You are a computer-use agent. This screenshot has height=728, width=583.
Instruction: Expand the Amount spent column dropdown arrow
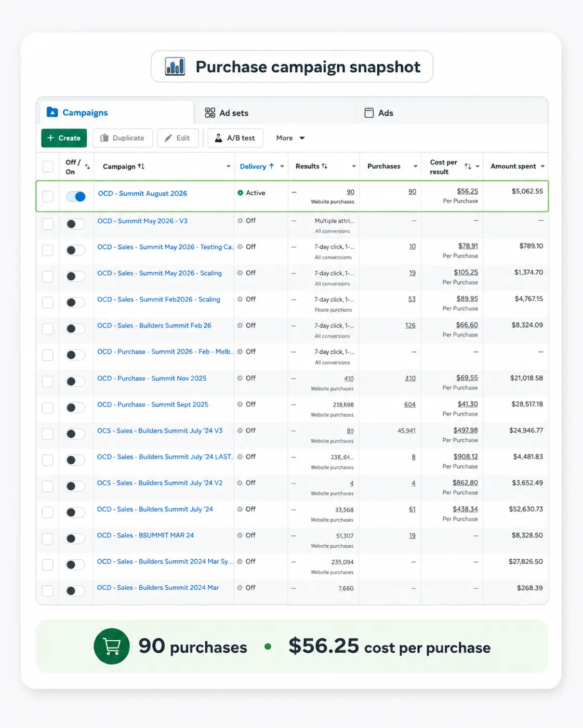(x=542, y=166)
